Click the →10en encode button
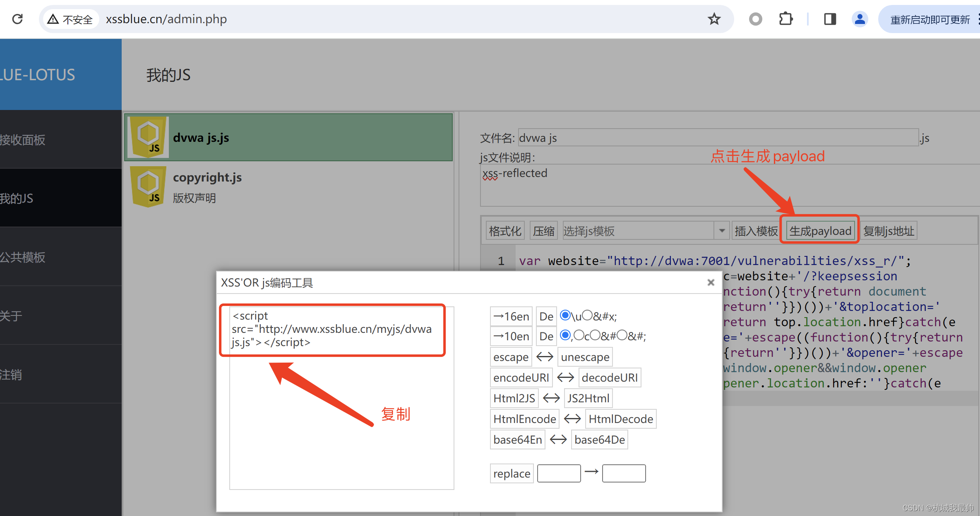 point(511,336)
